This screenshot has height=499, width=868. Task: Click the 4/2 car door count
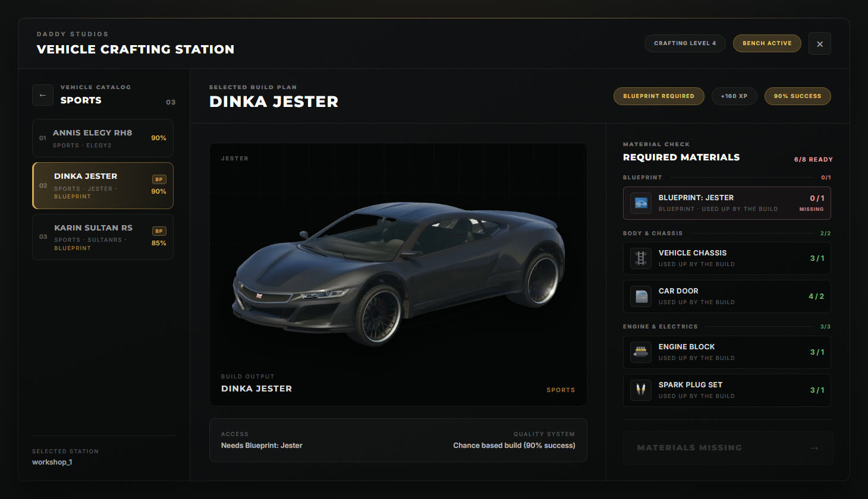816,296
